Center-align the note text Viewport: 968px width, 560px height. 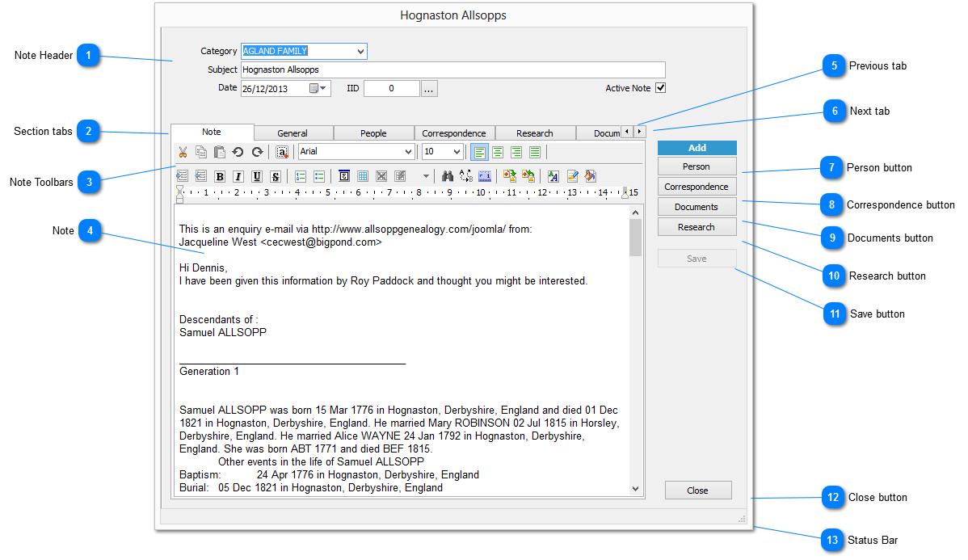click(498, 152)
